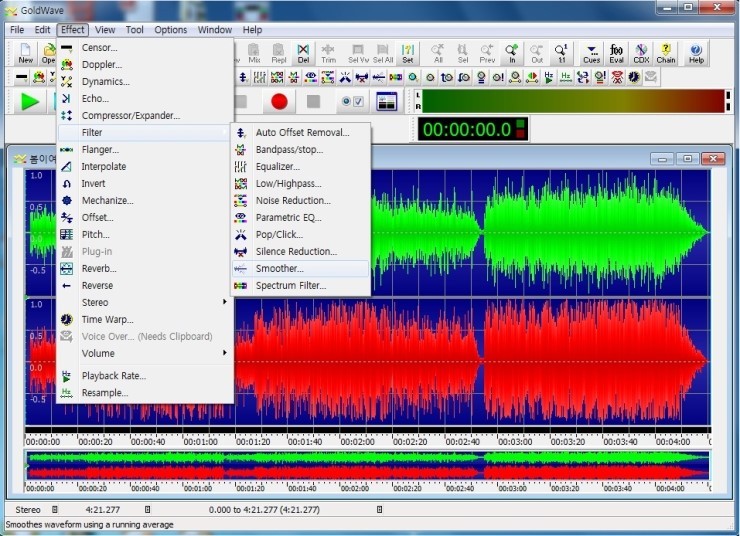Image resolution: width=740 pixels, height=536 pixels.
Task: Open the Options menu
Action: coord(171,30)
